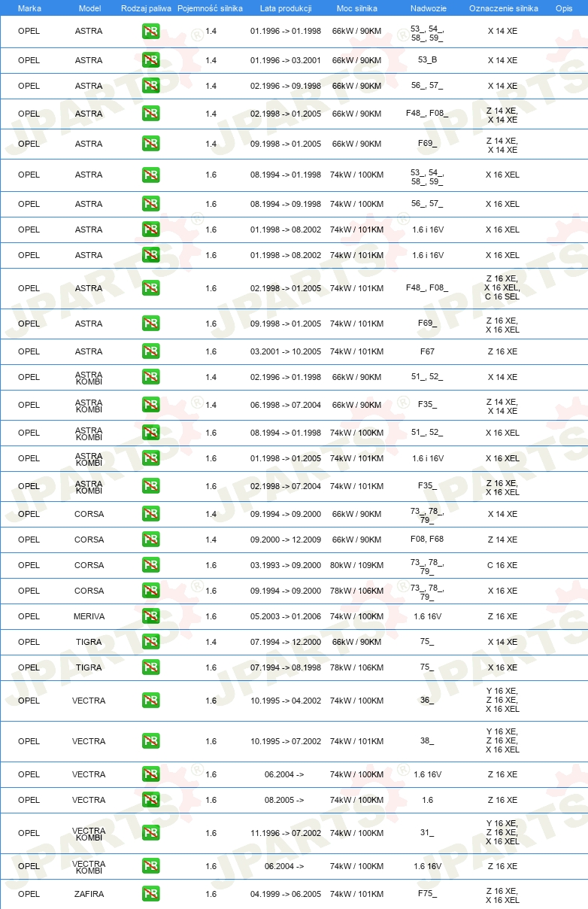The width and height of the screenshot is (588, 909).
Task: Select the body cell '31_'
Action: [x=427, y=833]
